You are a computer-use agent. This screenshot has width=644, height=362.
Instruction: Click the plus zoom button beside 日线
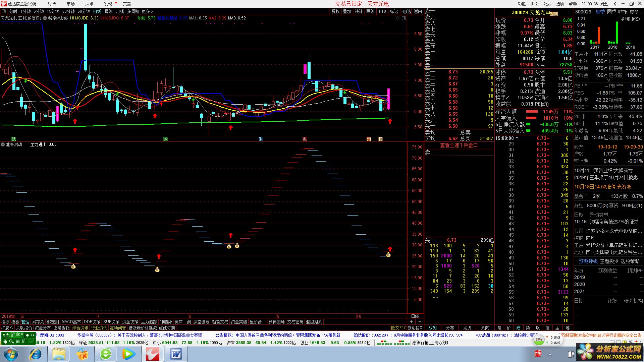pyautogui.click(x=411, y=322)
